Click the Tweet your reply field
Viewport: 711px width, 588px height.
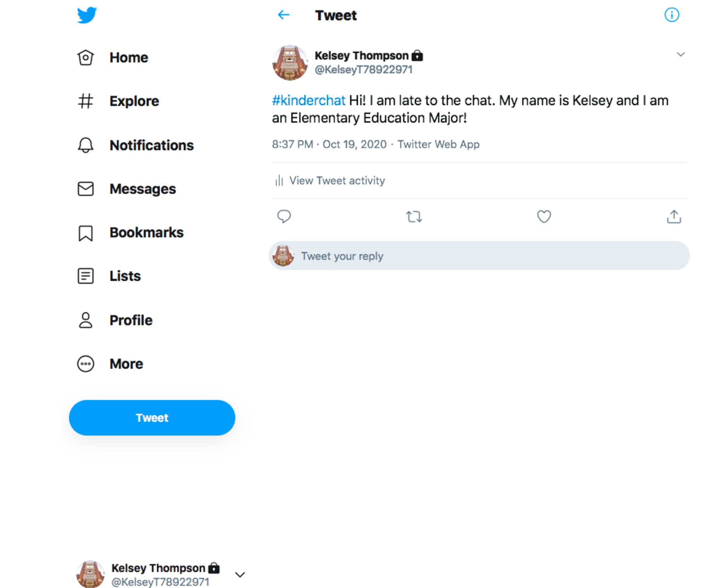pos(486,256)
